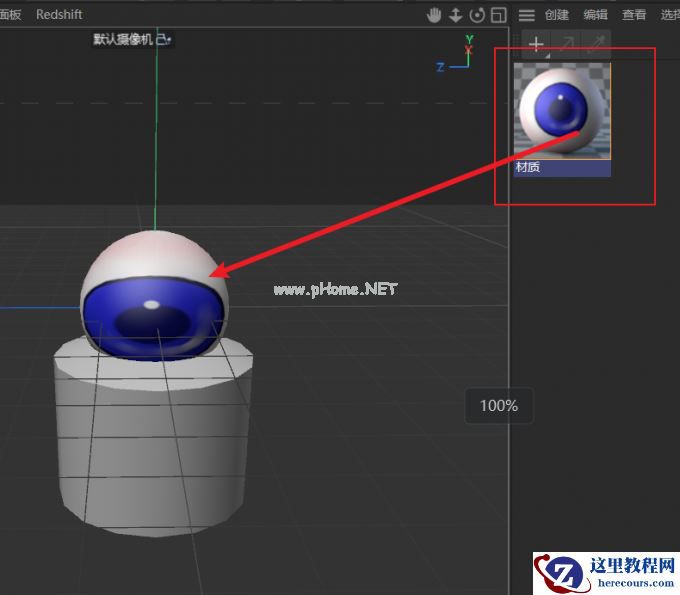The image size is (680, 595).
Task: Click the viewport orbit rotate icon
Action: [477, 15]
